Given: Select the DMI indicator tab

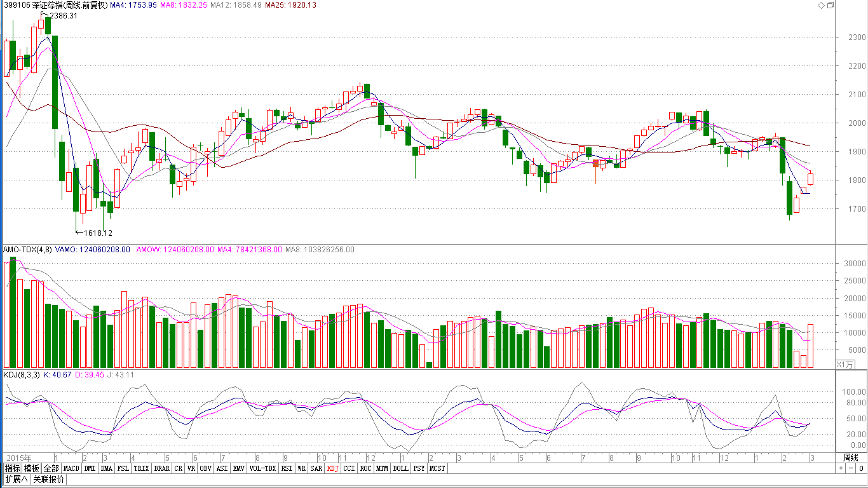Looking at the screenshot, I should [90, 468].
